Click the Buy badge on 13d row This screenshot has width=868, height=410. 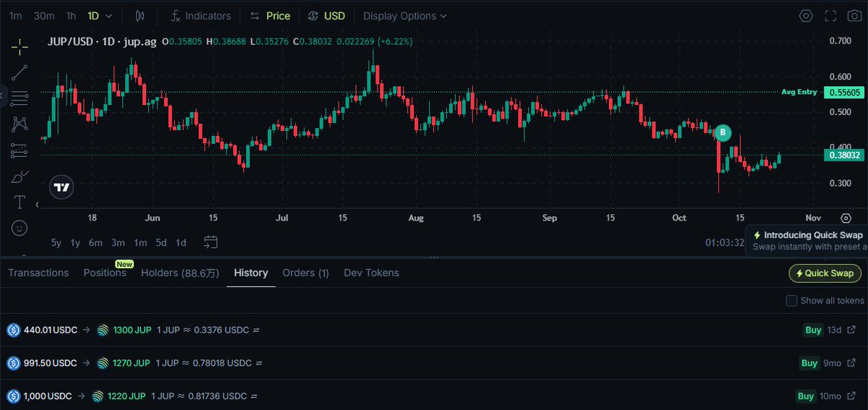(813, 330)
